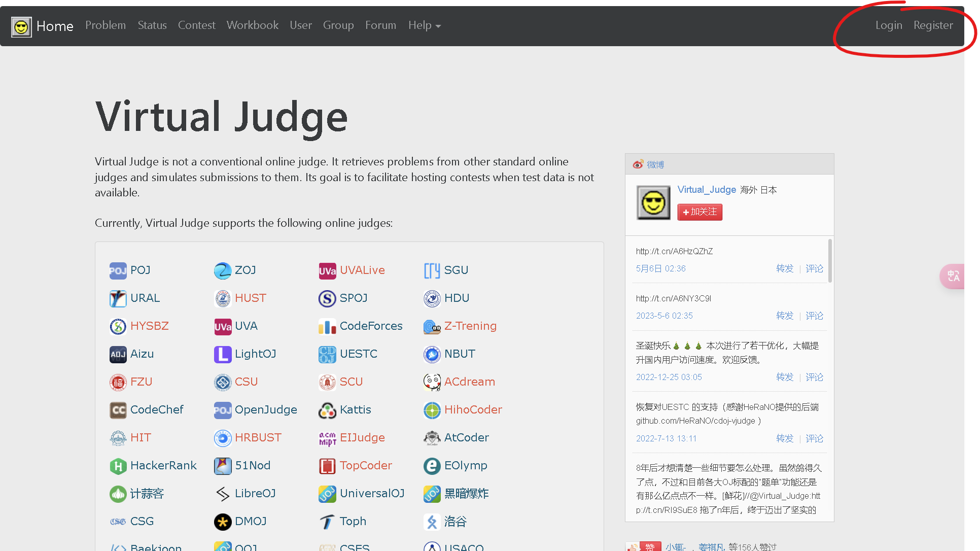Click the DMOJ black star icon

222,522
